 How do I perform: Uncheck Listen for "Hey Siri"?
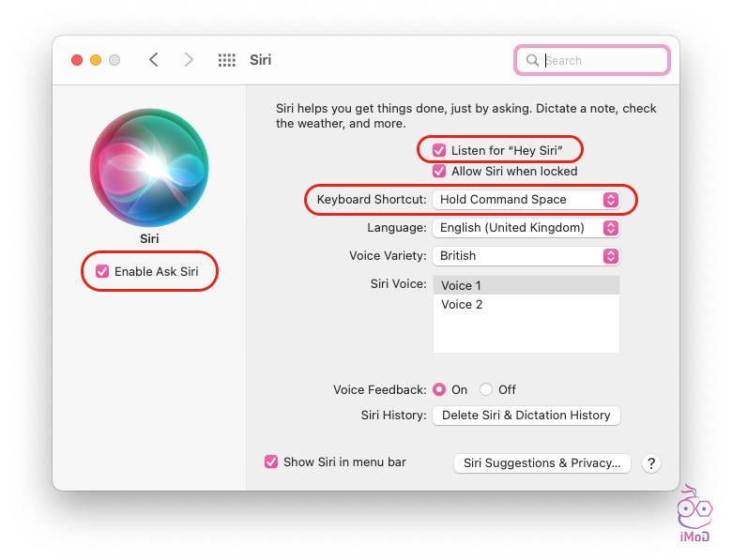439,150
